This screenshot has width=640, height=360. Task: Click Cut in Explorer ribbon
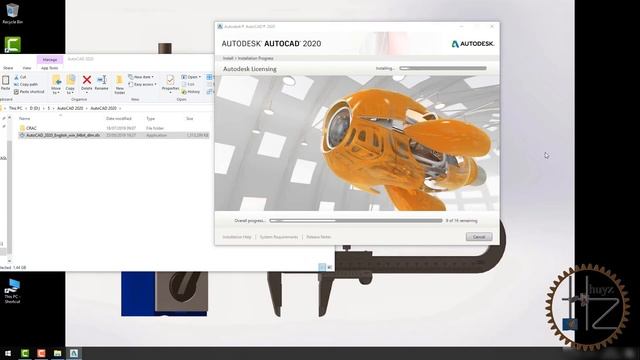[20, 77]
